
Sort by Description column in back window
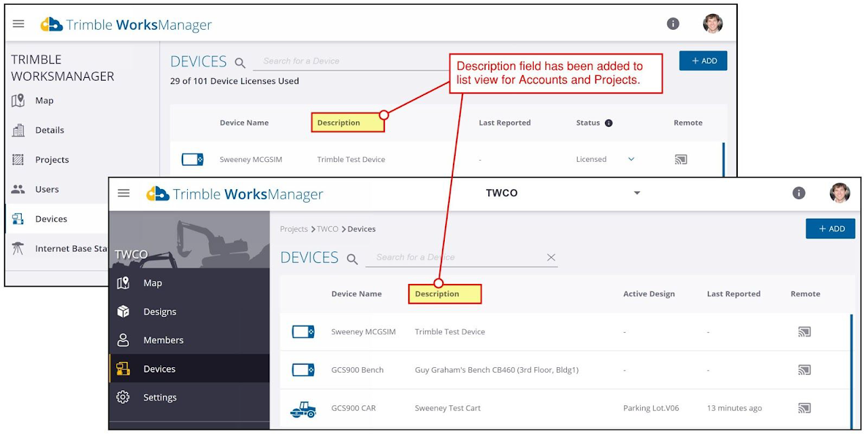pos(338,123)
